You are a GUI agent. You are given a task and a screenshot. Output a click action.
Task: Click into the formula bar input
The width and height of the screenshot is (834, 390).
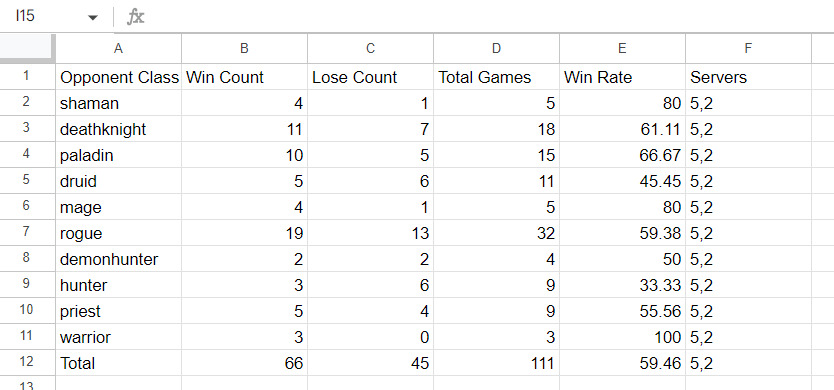(x=489, y=17)
